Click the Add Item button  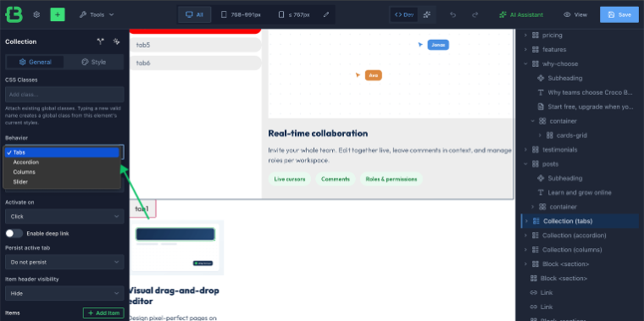point(103,313)
